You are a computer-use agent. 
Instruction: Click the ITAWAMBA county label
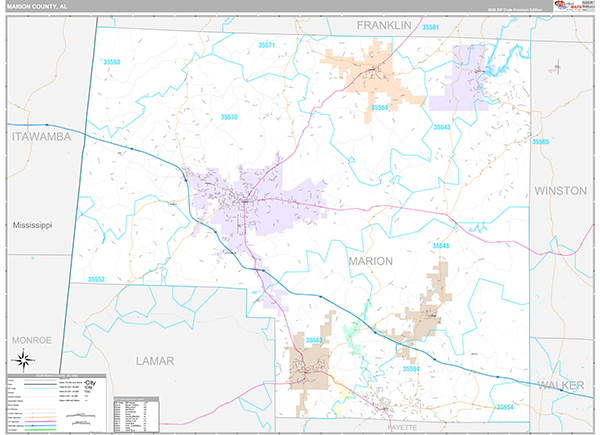[x=41, y=137]
